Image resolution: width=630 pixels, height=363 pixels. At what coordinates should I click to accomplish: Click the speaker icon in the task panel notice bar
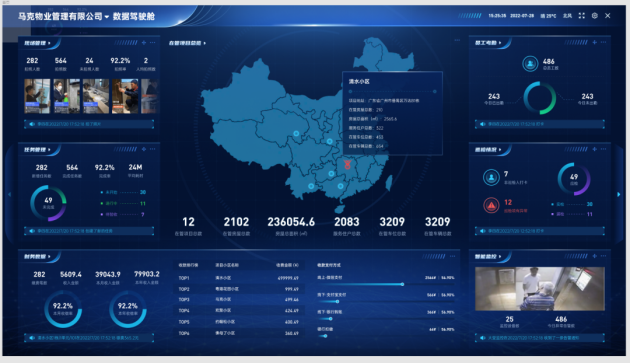pos(32,231)
